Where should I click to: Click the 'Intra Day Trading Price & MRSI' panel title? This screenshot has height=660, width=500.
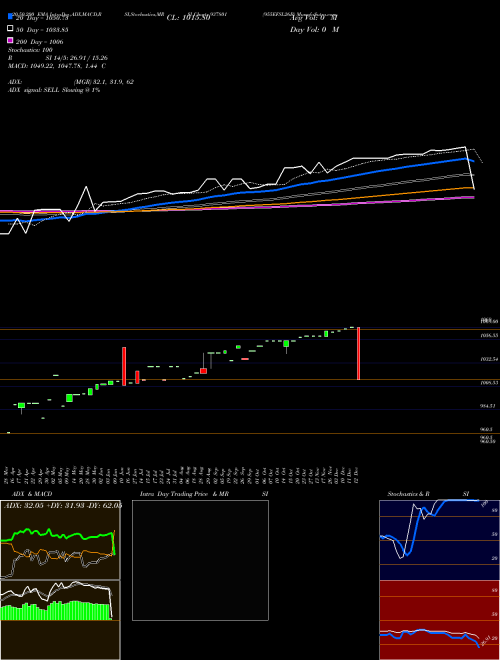(x=204, y=494)
